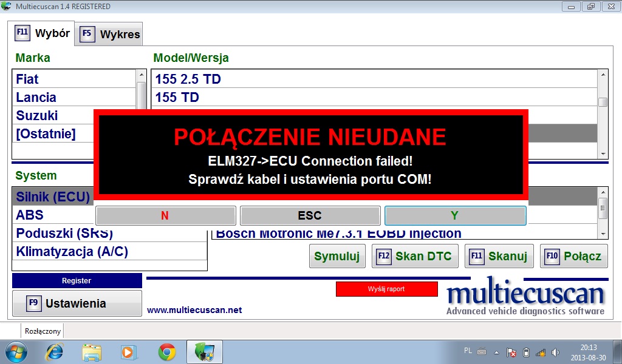Select Fiat in the Marka list
The width and height of the screenshot is (622, 364).
tap(73, 79)
